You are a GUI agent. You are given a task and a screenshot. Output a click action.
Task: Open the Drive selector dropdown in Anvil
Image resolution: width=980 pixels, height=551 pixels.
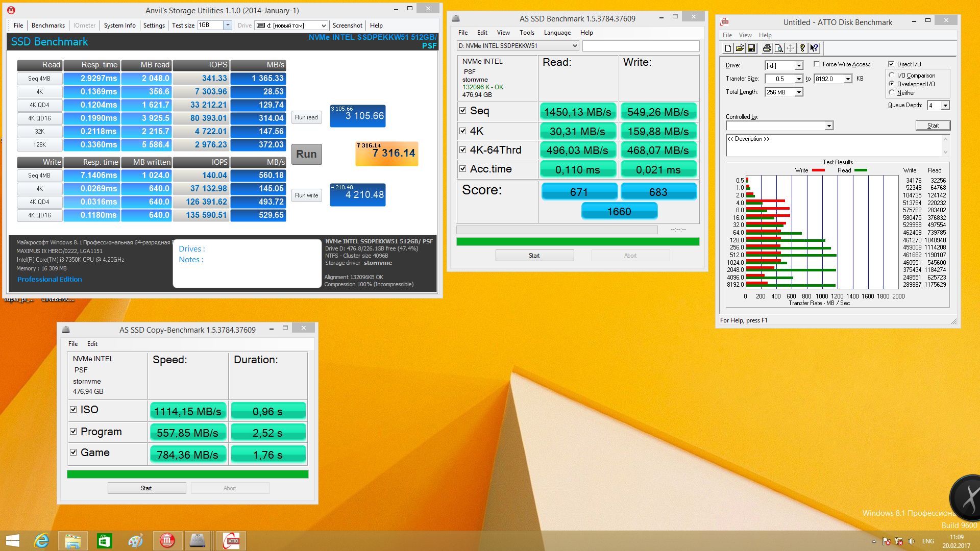[324, 26]
